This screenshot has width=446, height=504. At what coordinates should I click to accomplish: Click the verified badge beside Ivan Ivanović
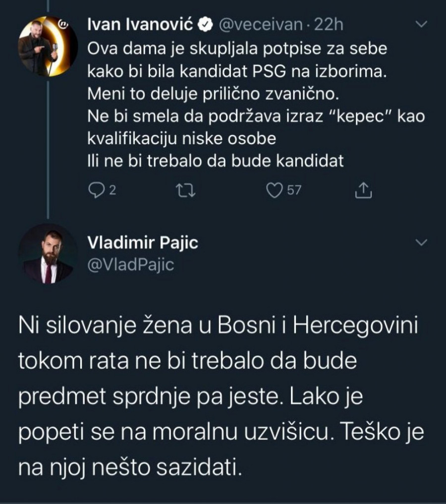206,25
